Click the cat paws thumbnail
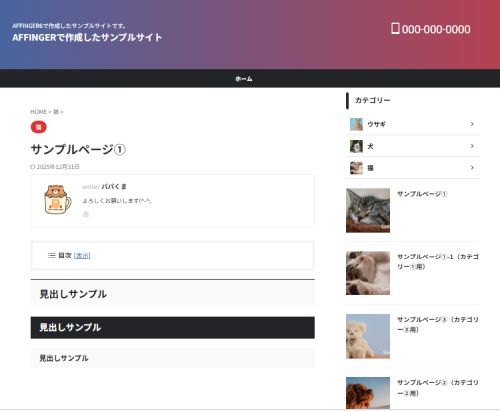This screenshot has height=411, width=500. click(368, 273)
